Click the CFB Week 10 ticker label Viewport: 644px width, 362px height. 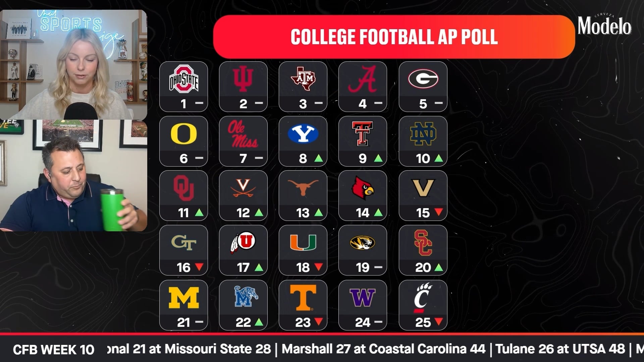click(54, 350)
